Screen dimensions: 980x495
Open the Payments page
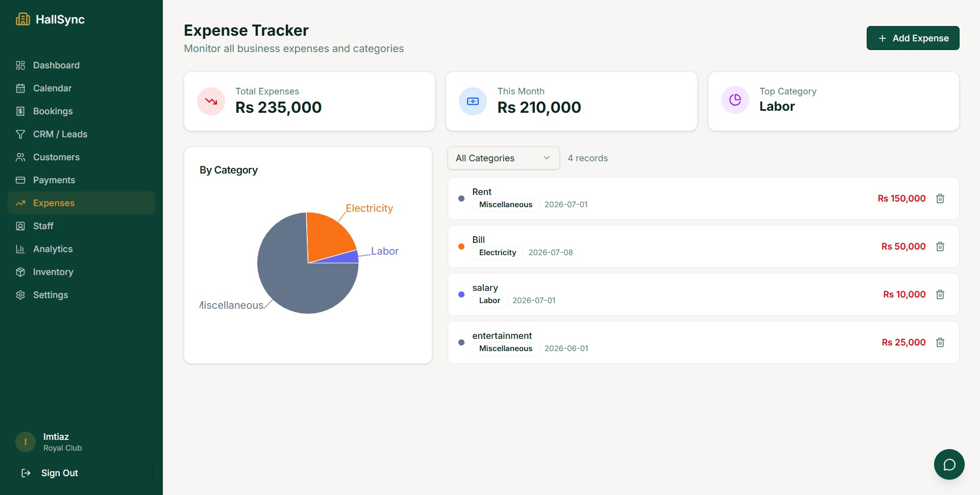click(x=81, y=180)
